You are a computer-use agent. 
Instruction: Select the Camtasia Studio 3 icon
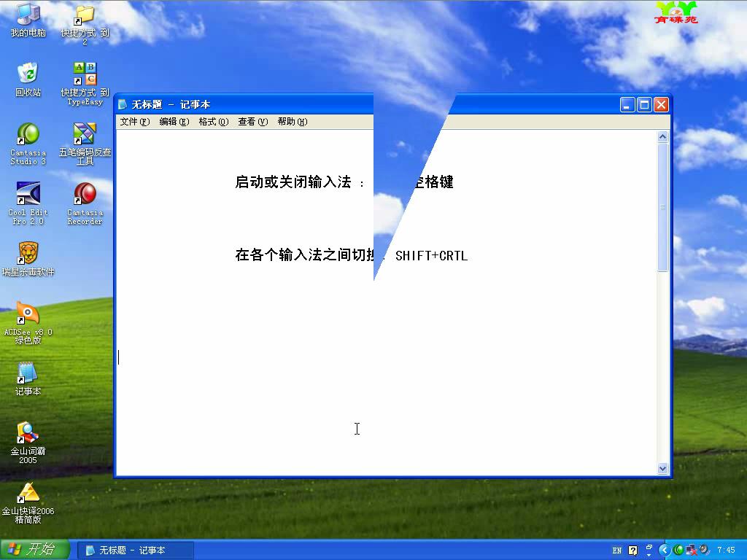click(28, 144)
